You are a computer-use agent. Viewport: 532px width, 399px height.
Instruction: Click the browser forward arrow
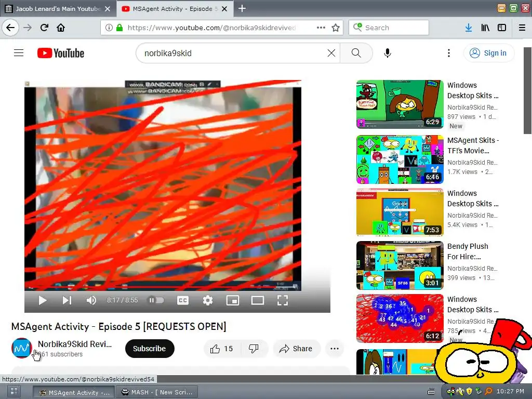click(x=28, y=28)
